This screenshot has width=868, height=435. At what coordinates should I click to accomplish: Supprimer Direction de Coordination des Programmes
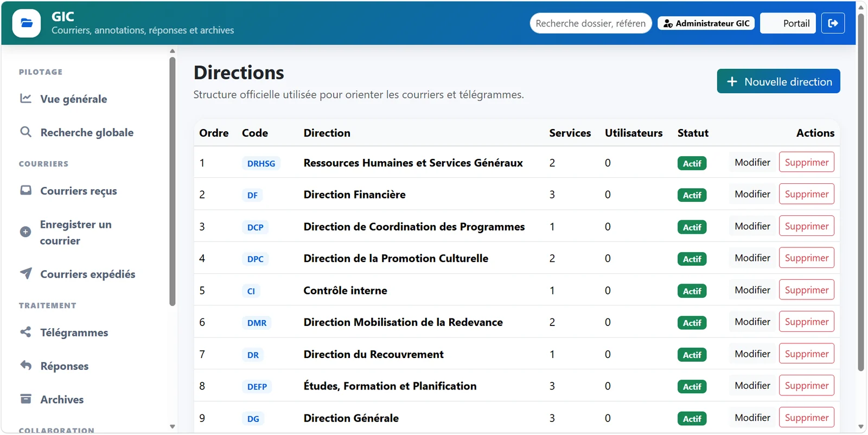pos(806,226)
